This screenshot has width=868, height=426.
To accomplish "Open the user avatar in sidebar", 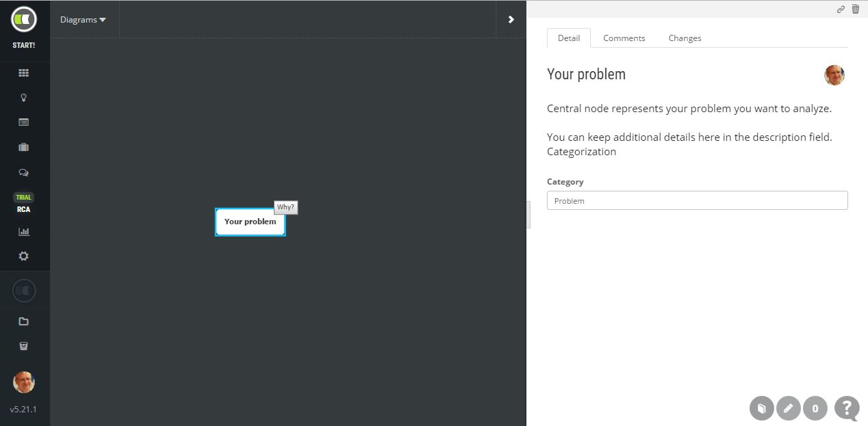I will click(24, 382).
